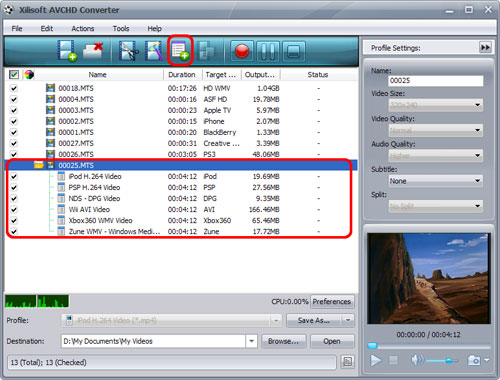The image size is (500, 380).
Task: Click the preview playback progress slider
Action: click(x=429, y=346)
